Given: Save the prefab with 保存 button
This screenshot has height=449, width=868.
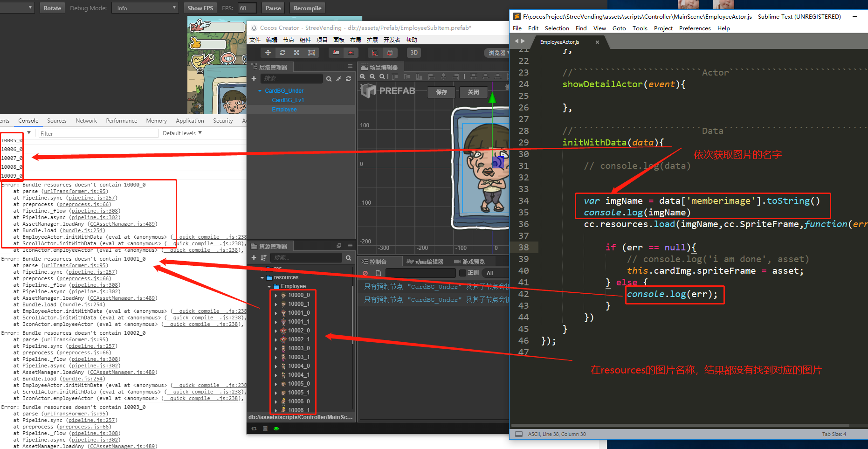Looking at the screenshot, I should coord(441,92).
